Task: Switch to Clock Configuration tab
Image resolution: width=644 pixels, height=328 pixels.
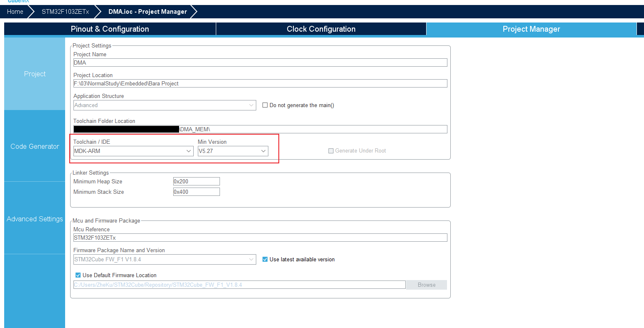Action: (321, 29)
